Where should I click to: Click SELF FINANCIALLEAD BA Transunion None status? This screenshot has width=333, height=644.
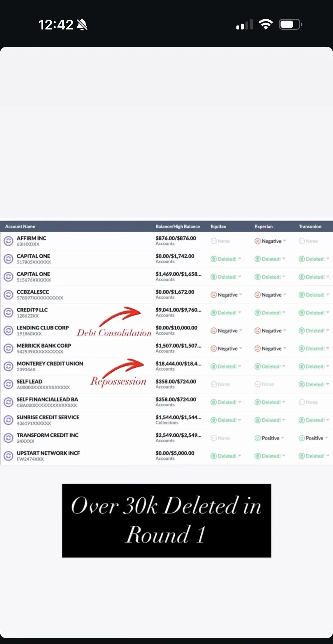(308, 402)
